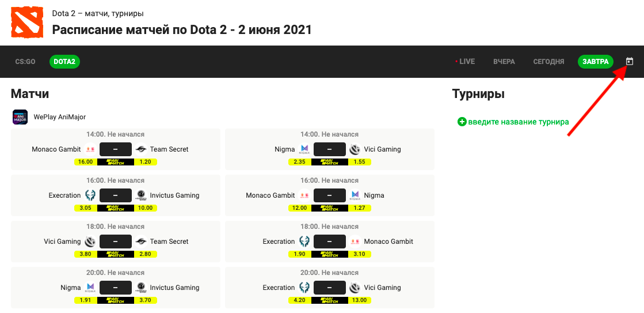Click Vici Gaming logo in 18:00 match
Viewport: 644px width, 313px height.
[90, 242]
